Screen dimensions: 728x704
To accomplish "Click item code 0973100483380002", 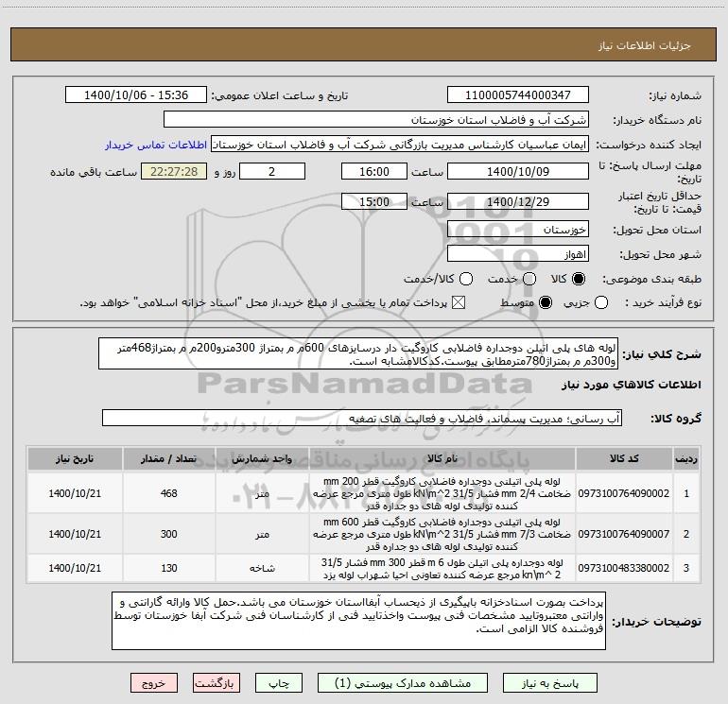I will 624,568.
